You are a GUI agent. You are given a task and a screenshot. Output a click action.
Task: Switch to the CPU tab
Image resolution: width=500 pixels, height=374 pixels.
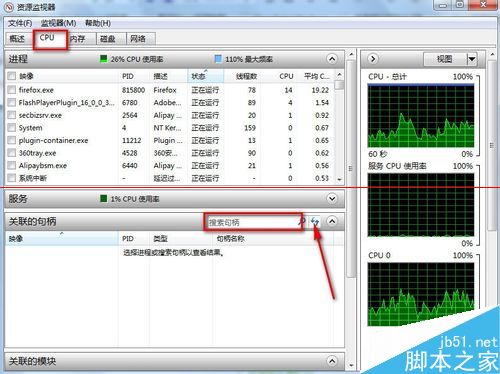pyautogui.click(x=47, y=38)
